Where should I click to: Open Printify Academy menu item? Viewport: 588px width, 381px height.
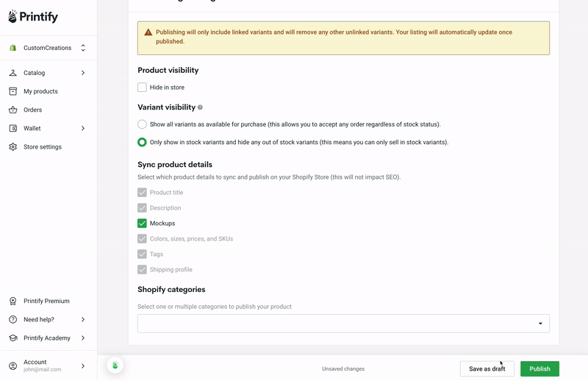pos(48,338)
